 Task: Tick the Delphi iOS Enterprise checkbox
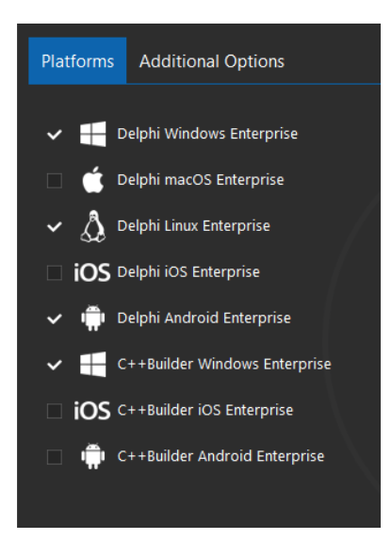click(55, 272)
